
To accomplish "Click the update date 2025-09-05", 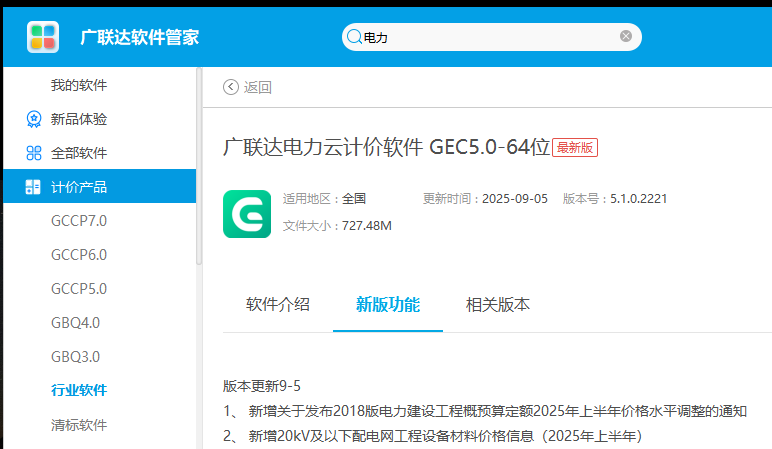I will click(x=515, y=199).
